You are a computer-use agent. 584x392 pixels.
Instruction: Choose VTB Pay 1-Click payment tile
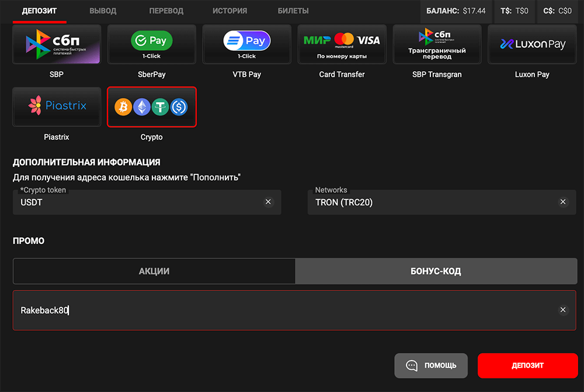(x=246, y=45)
